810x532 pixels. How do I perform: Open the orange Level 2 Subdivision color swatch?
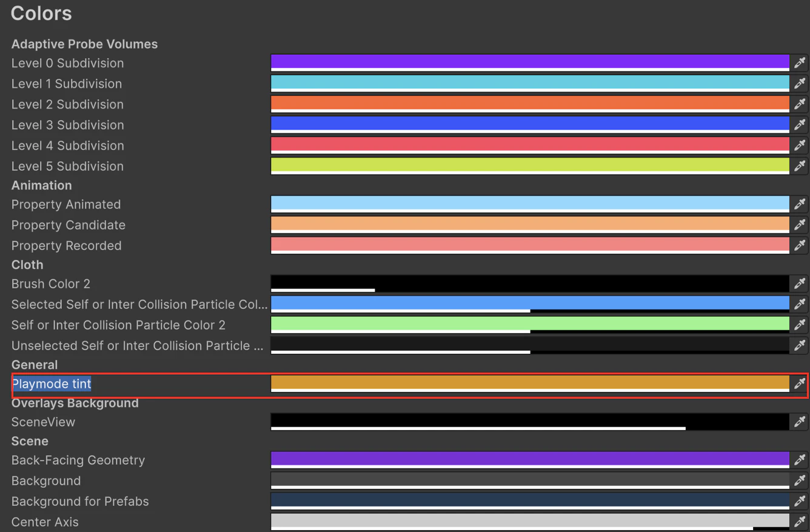[530, 104]
